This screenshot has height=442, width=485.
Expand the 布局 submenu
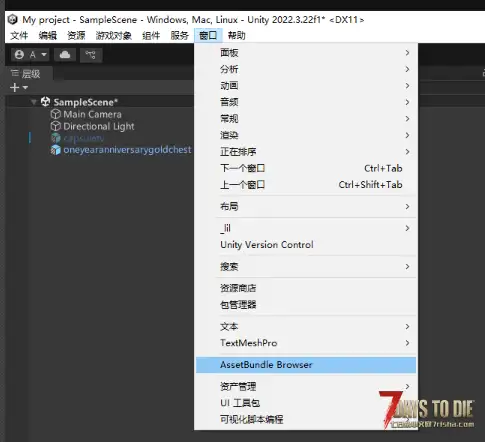(306, 206)
